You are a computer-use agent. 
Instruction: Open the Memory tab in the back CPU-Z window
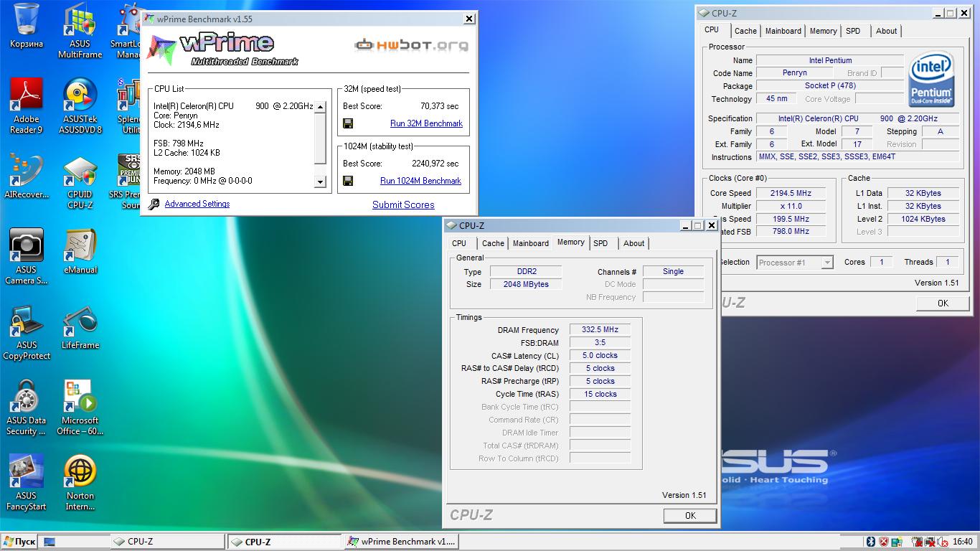[x=823, y=31]
